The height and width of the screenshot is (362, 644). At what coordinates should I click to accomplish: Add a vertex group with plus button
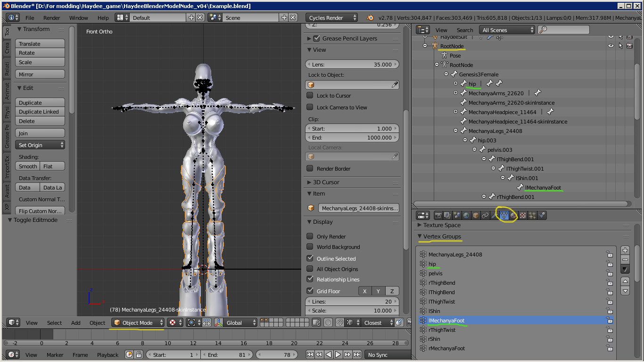[x=625, y=250]
